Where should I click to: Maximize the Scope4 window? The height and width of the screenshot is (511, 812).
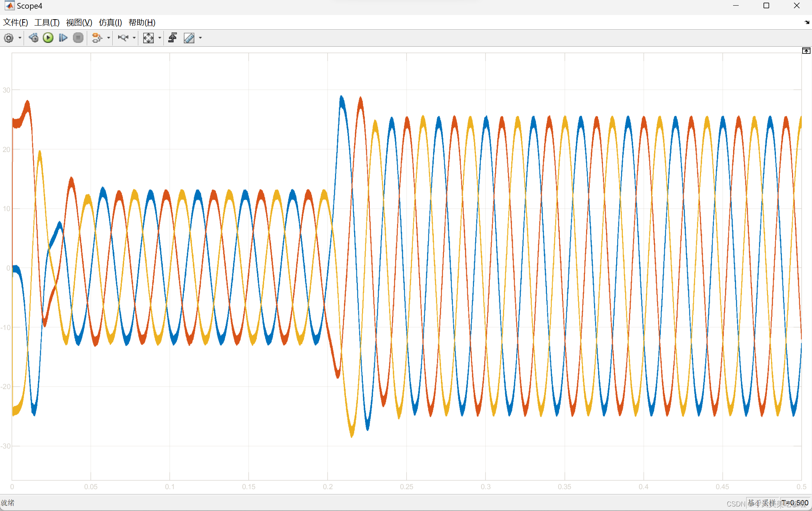(x=766, y=6)
